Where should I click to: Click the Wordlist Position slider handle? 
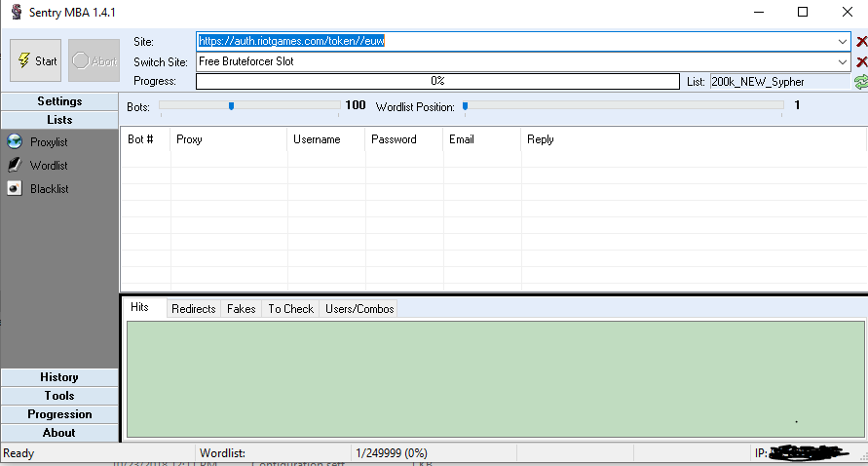[x=466, y=105]
